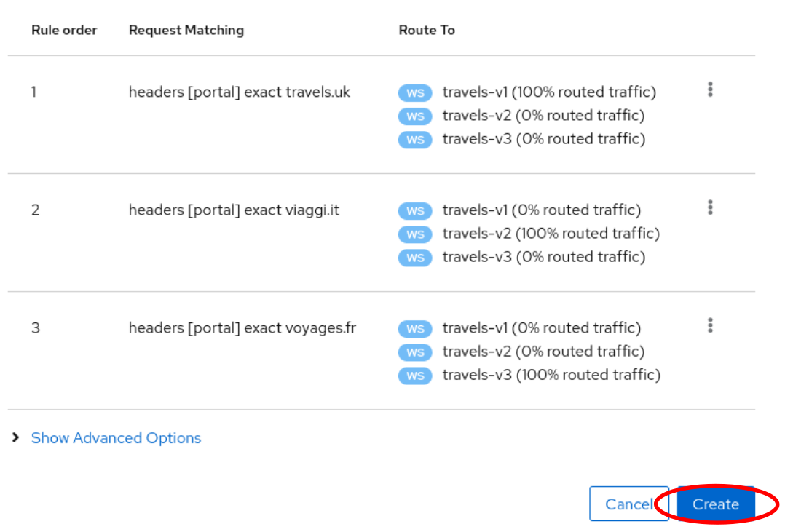Click WS badge for travels-v1 in rule 2
785x532 pixels.
pos(415,211)
